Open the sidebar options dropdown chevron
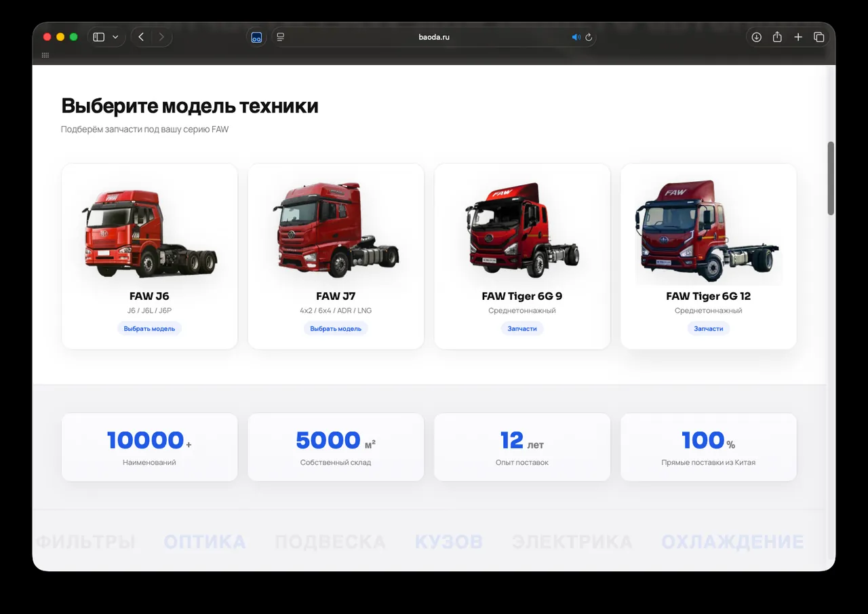Viewport: 868px width, 614px height. (115, 37)
